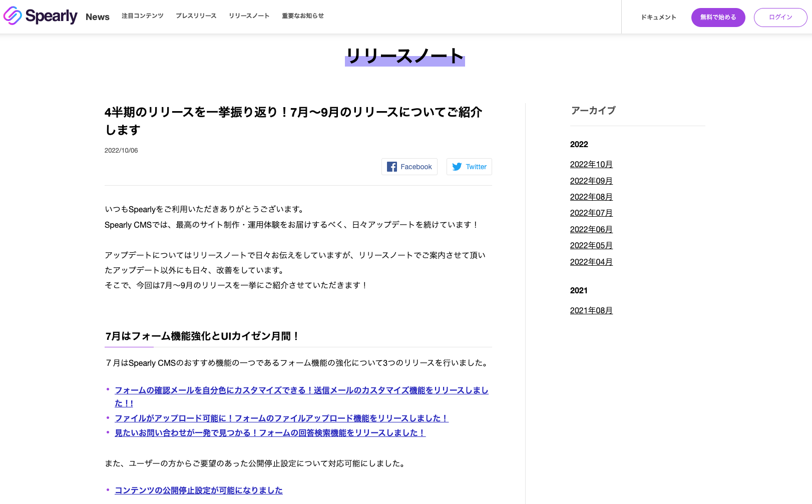Open the 2022年04月 archive
The height and width of the screenshot is (504, 812).
pyautogui.click(x=591, y=262)
